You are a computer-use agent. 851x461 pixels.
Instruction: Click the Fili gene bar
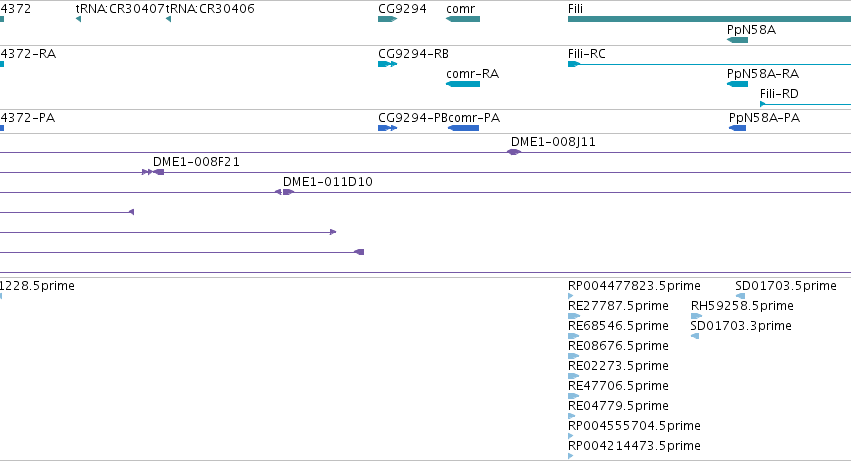[x=709, y=19]
